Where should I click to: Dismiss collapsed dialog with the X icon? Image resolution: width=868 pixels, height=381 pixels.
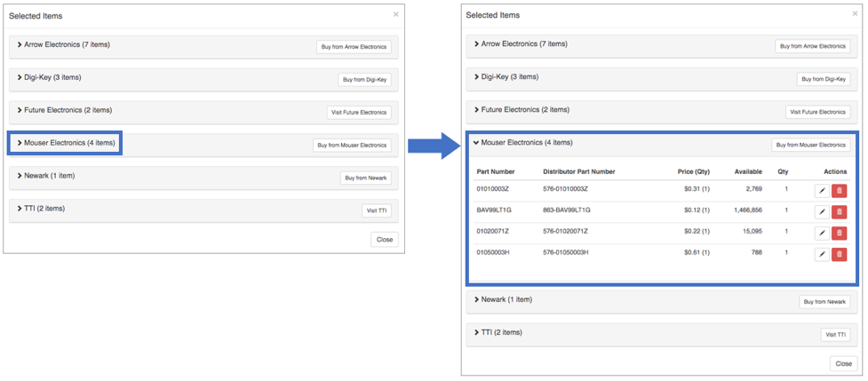tap(395, 14)
